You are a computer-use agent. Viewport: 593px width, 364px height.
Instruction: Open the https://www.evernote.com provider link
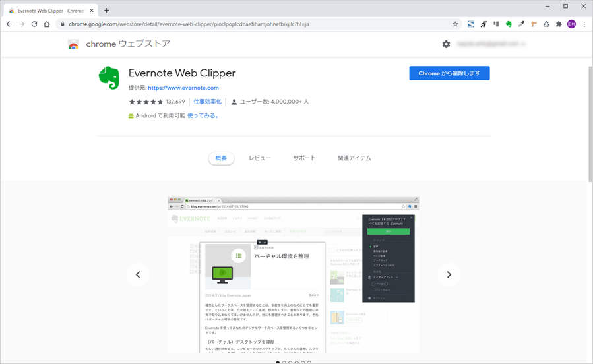click(183, 88)
